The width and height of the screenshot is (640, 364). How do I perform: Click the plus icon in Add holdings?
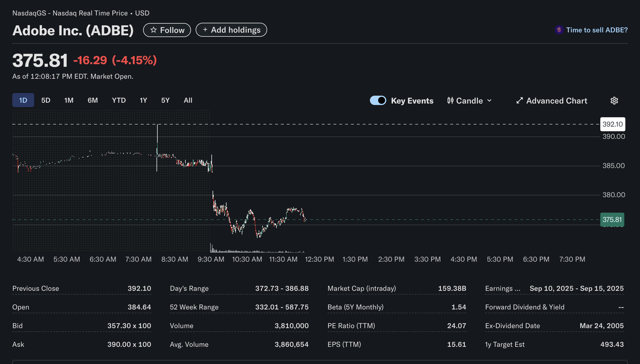click(205, 30)
